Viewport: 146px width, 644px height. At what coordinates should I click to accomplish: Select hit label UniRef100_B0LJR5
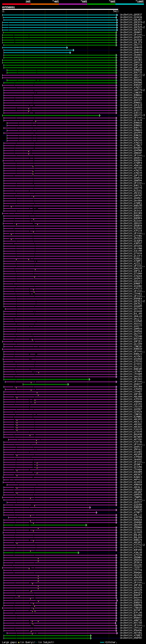tap(131, 314)
